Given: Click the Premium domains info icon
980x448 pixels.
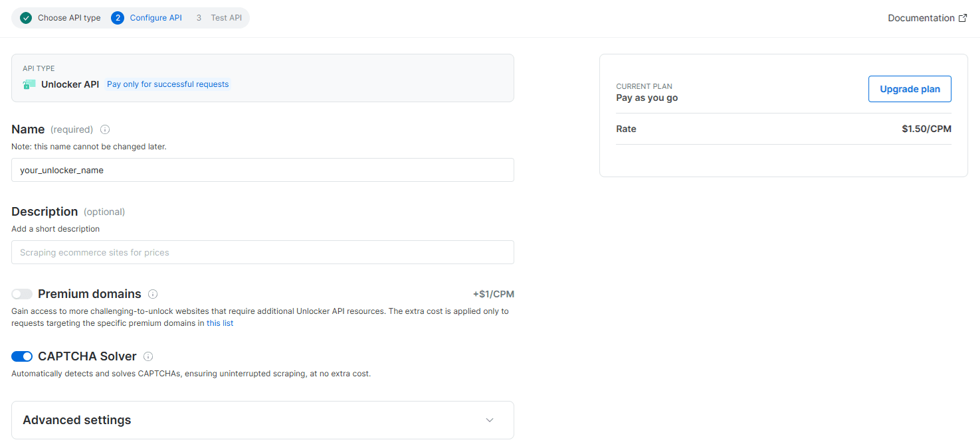Looking at the screenshot, I should click(x=152, y=293).
